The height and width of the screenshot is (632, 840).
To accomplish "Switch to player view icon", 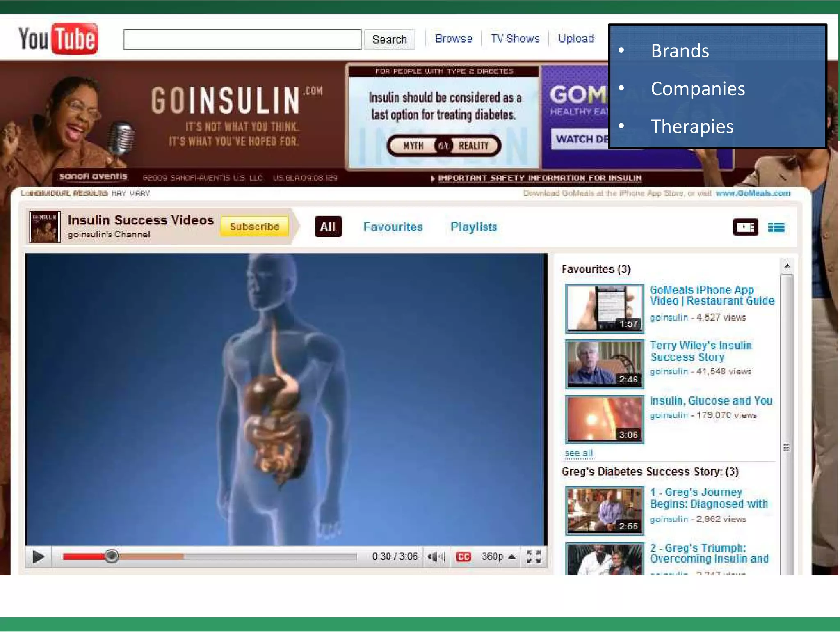I will (x=745, y=227).
